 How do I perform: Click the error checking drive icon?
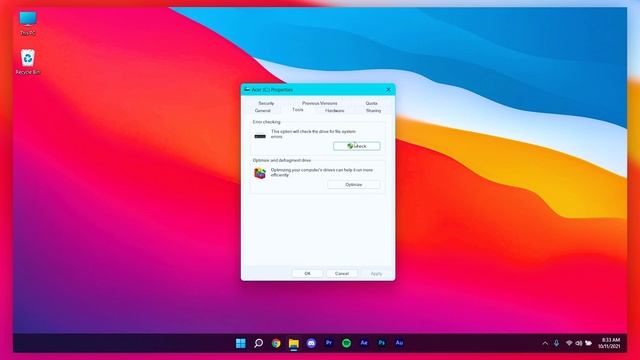[260, 136]
